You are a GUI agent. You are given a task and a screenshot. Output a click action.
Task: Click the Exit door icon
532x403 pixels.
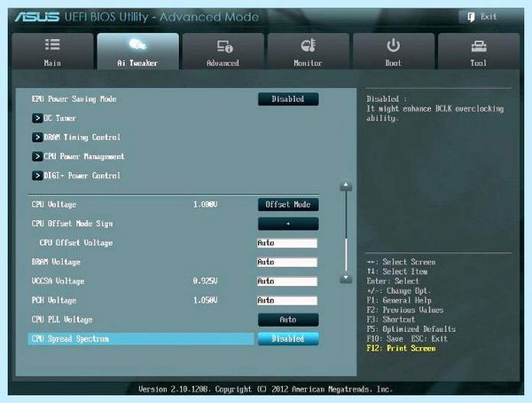[471, 17]
